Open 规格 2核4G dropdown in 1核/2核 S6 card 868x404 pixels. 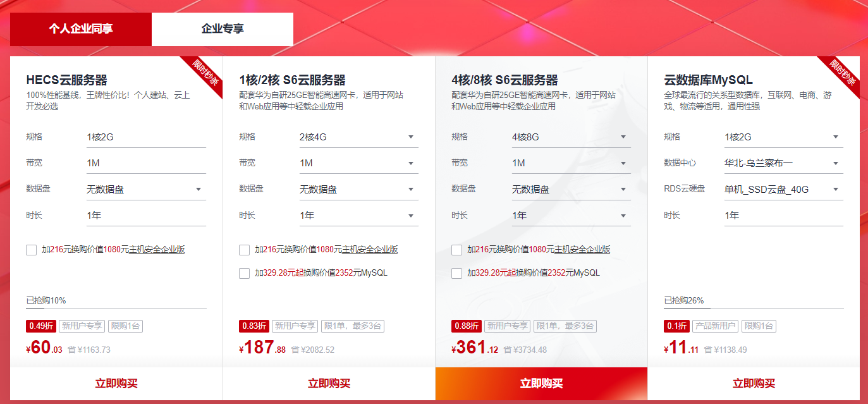(358, 137)
